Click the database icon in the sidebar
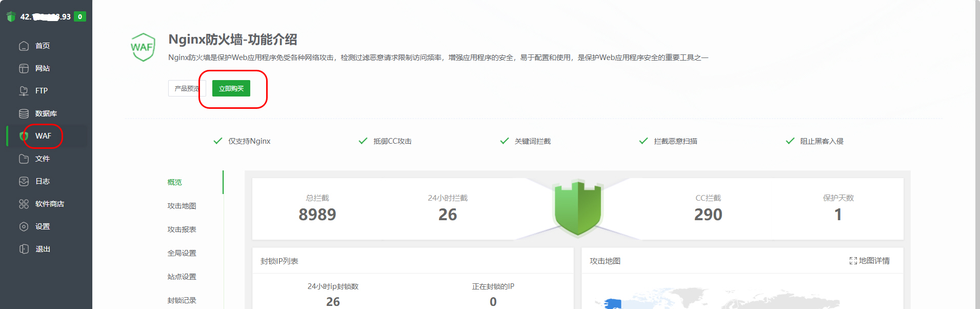 (24, 113)
